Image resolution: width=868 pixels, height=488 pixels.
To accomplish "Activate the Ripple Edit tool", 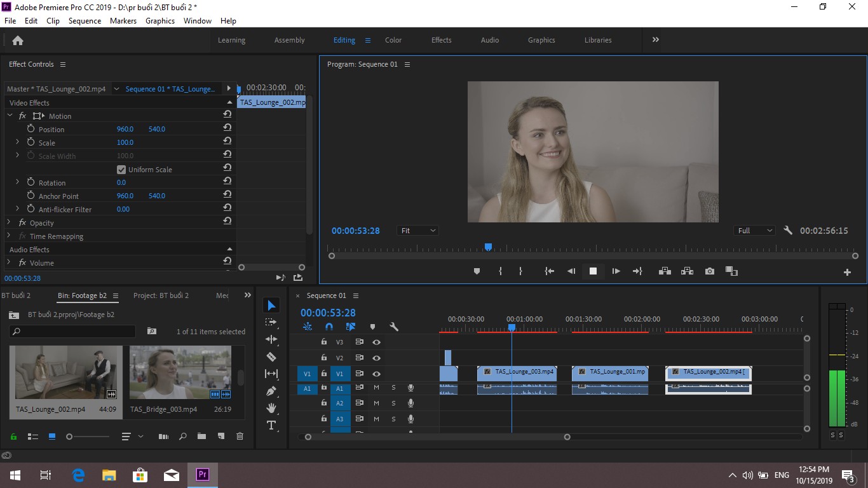I will tap(271, 339).
